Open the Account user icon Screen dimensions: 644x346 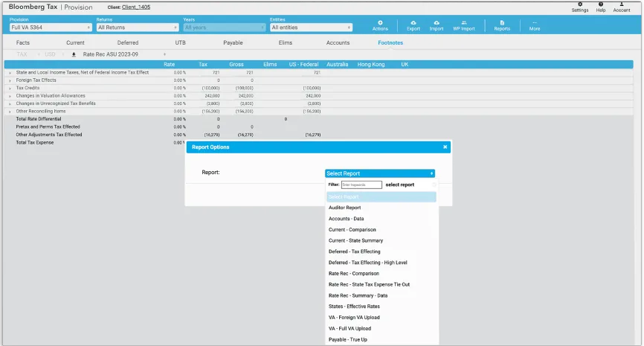coord(622,4)
